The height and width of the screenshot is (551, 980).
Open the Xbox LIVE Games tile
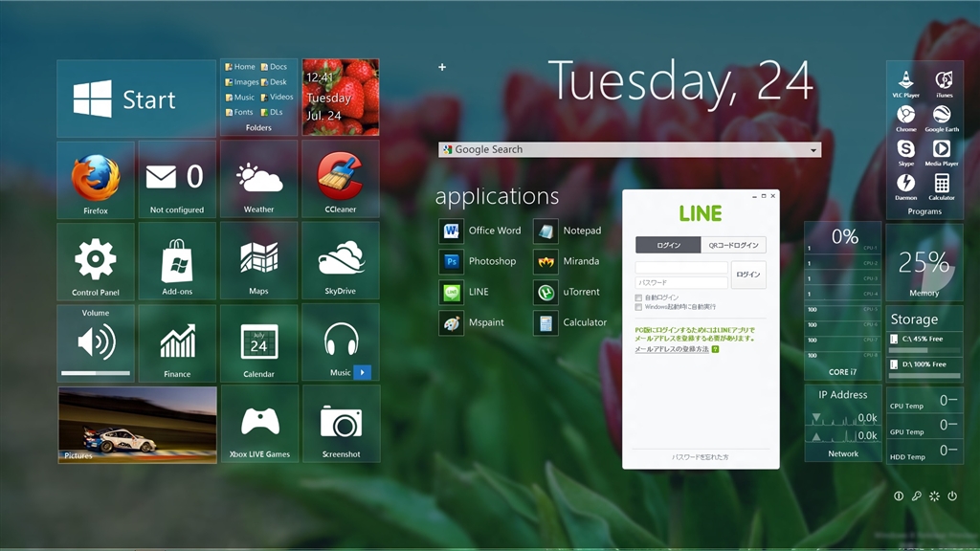coord(258,424)
